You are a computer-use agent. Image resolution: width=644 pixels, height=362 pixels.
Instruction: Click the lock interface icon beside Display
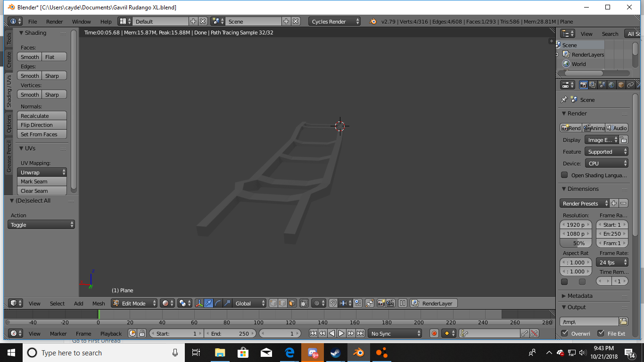pyautogui.click(x=623, y=140)
